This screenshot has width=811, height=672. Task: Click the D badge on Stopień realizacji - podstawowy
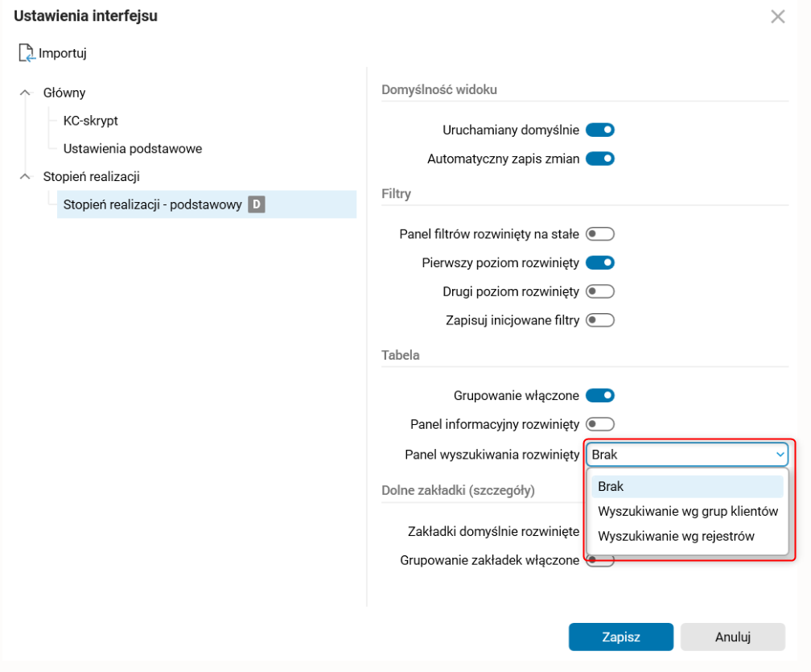(256, 204)
